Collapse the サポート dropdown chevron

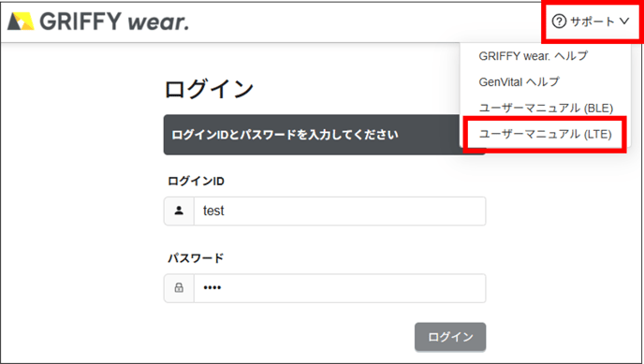click(624, 21)
